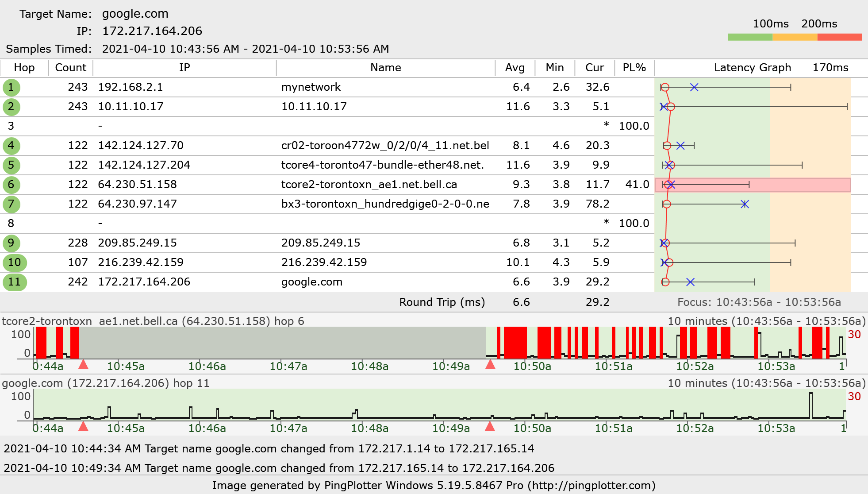868x494 pixels.
Task: Select the hop 1 mynetwork circle icon
Action: coord(12,87)
